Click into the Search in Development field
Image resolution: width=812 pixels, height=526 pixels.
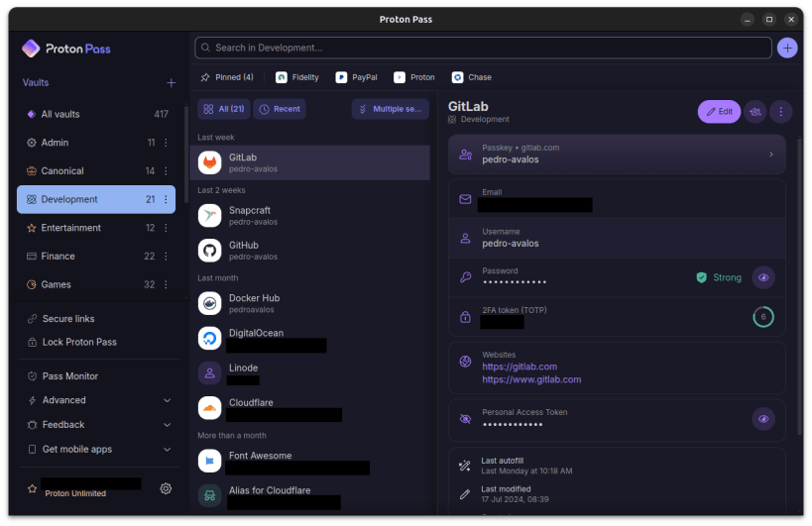[483, 48]
